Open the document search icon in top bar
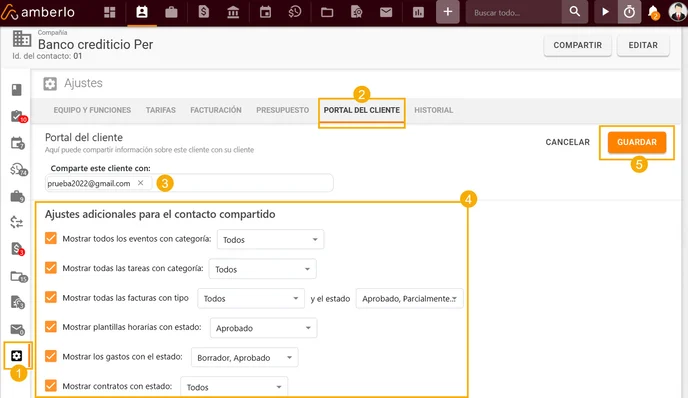Screen dimensions: 688x398 (x=357, y=12)
